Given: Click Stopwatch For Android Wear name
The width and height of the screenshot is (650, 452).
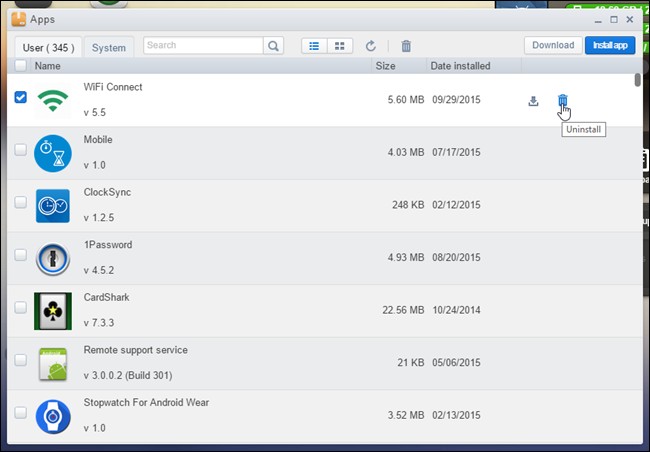Looking at the screenshot, I should [146, 403].
